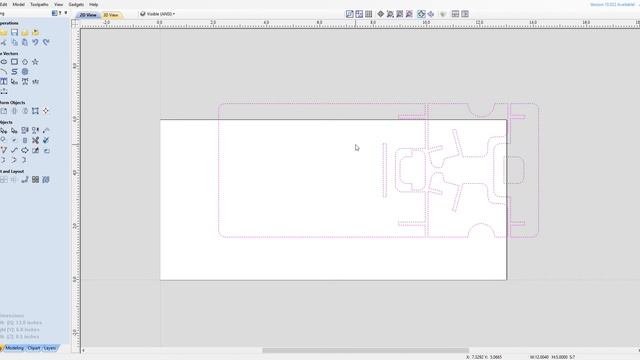This screenshot has height=360, width=640.
Task: Click the tile windows horizontally icon
Action: (x=456, y=14)
